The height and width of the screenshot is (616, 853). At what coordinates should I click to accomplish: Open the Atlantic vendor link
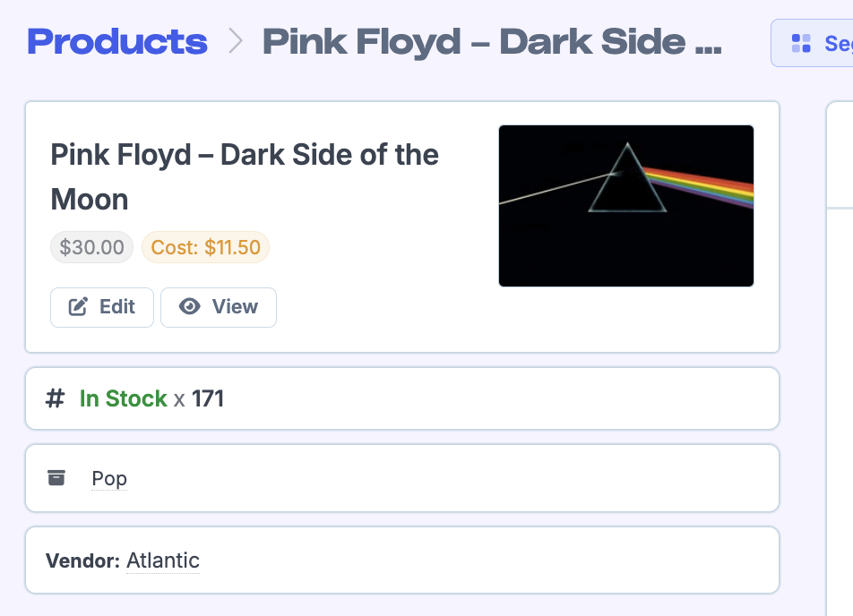[163, 560]
